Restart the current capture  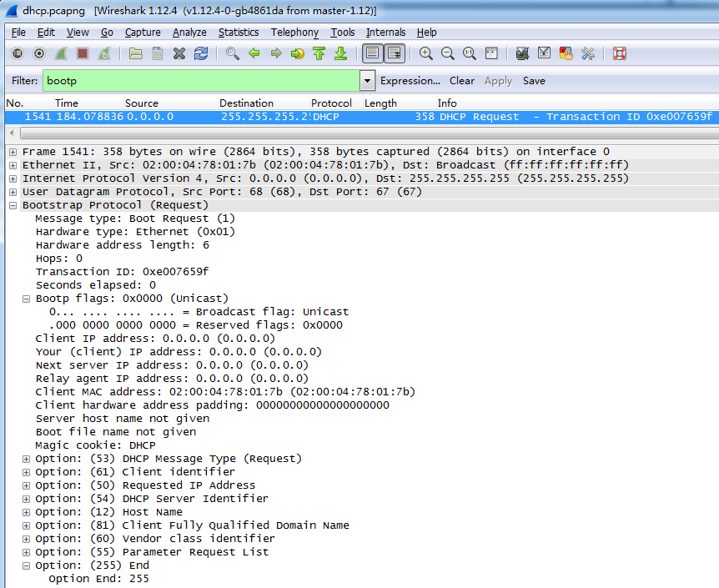(x=104, y=53)
